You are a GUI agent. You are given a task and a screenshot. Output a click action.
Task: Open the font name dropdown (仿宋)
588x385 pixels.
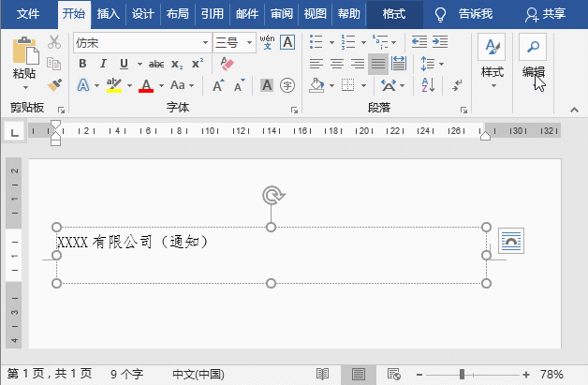[205, 42]
